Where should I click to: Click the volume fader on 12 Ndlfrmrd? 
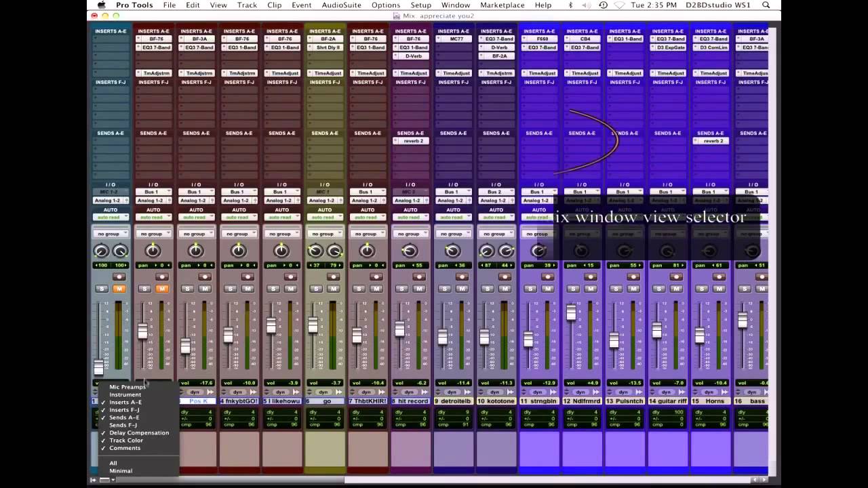pos(570,312)
